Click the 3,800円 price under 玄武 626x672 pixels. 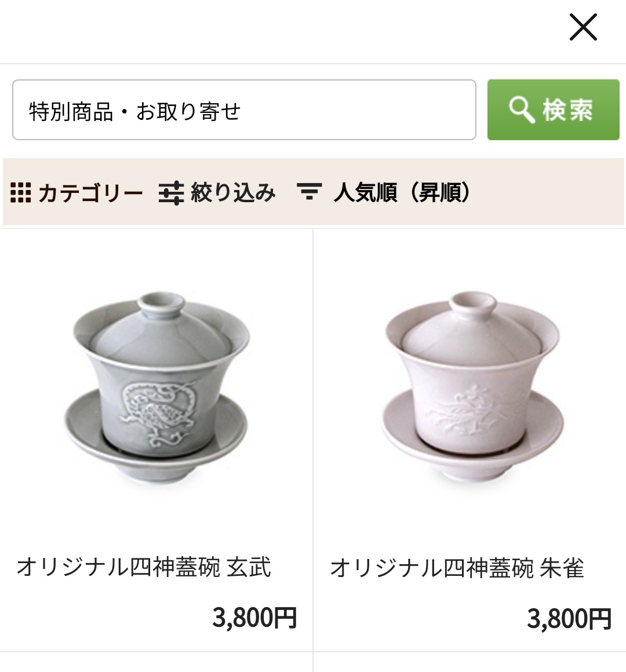coord(254,618)
